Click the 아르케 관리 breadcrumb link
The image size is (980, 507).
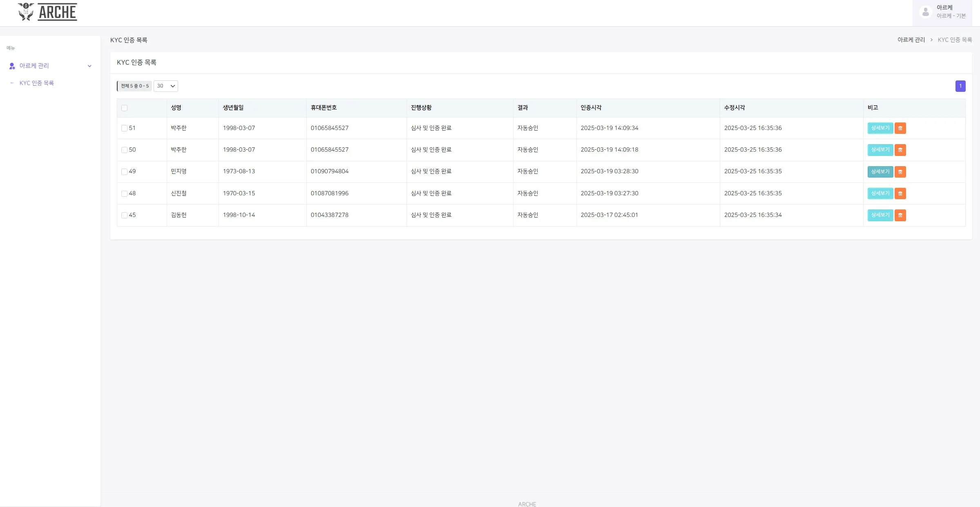(911, 40)
